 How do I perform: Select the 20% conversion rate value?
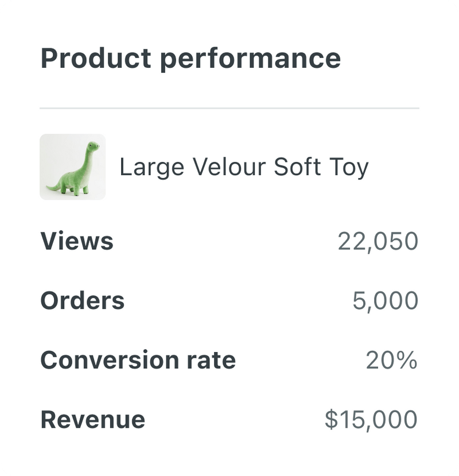(392, 359)
